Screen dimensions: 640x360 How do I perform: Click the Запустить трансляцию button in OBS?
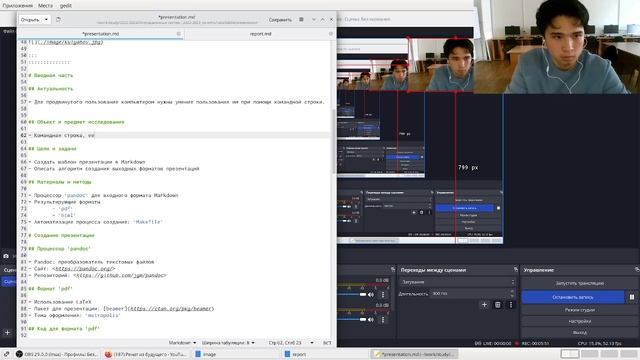click(x=579, y=283)
